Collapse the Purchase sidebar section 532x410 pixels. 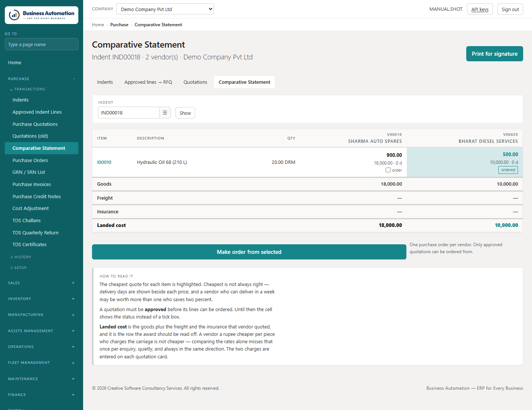tap(41, 79)
